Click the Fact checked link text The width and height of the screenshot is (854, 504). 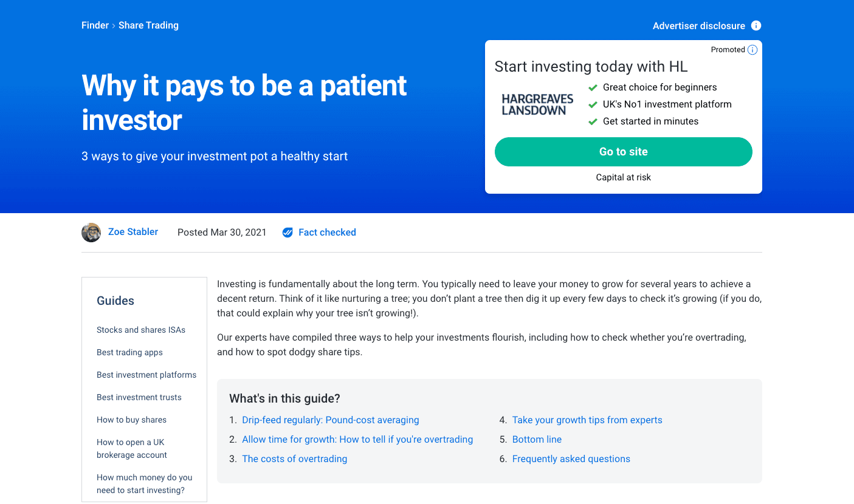327,233
